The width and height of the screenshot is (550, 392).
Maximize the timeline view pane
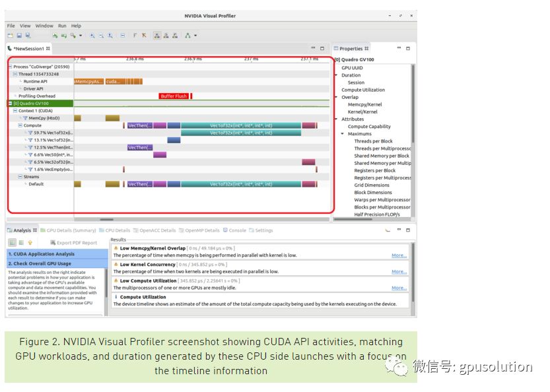322,48
